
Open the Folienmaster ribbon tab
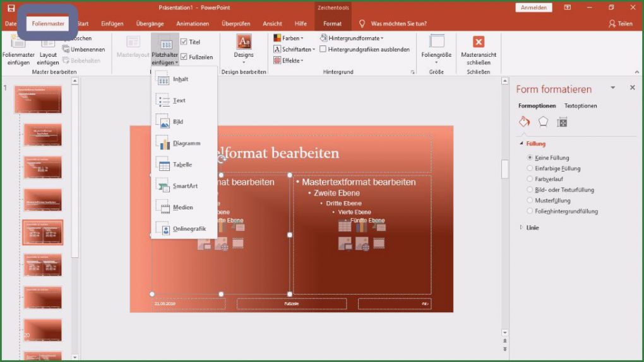[48, 24]
